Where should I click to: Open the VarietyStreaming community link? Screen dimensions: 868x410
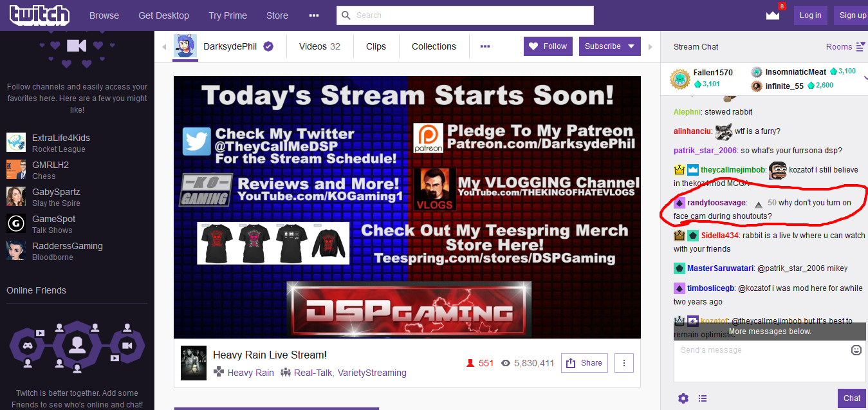click(372, 373)
